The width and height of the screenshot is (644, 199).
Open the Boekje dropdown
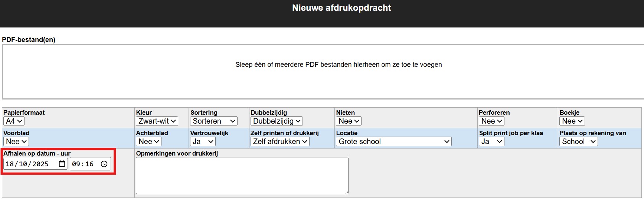point(572,121)
